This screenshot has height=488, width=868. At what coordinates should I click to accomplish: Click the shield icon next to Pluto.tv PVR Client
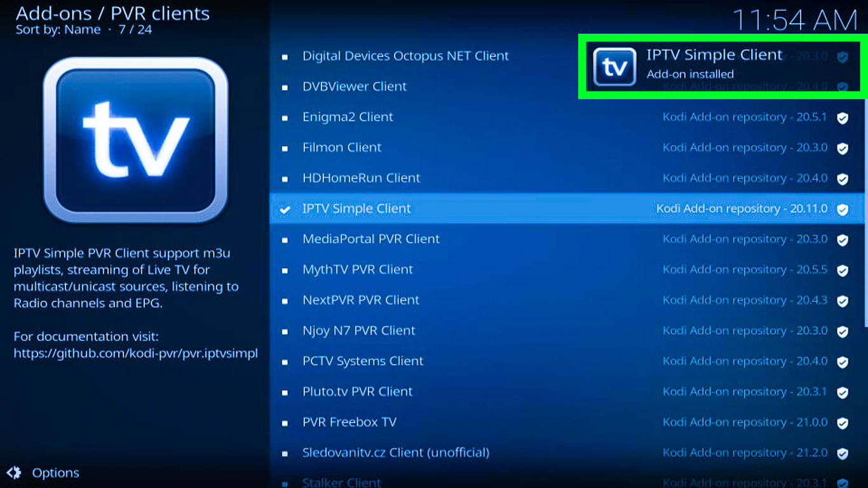coord(843,391)
